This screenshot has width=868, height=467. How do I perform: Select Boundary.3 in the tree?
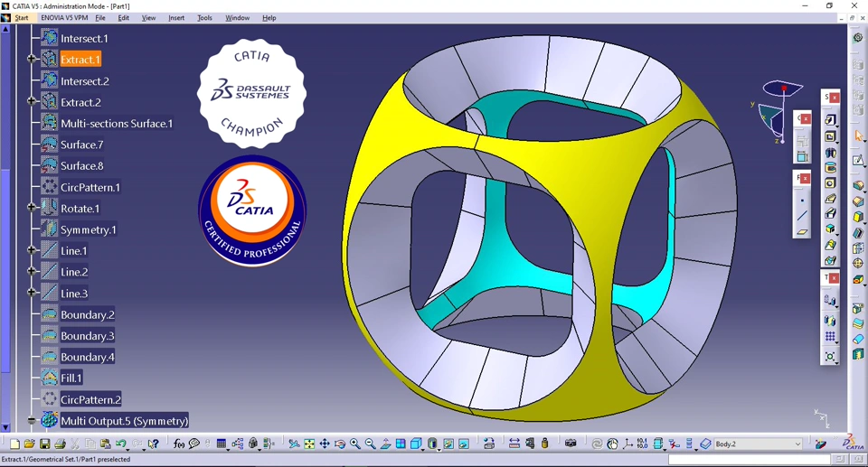[x=88, y=336]
